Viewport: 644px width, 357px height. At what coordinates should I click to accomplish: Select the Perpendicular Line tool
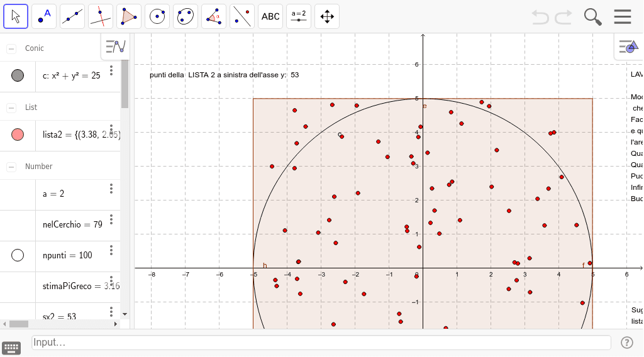pyautogui.click(x=101, y=16)
